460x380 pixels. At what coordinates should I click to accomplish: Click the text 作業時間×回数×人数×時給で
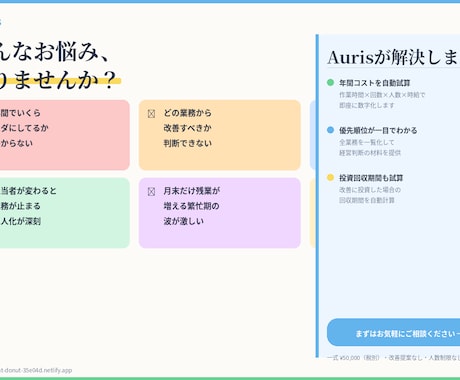tap(382, 95)
